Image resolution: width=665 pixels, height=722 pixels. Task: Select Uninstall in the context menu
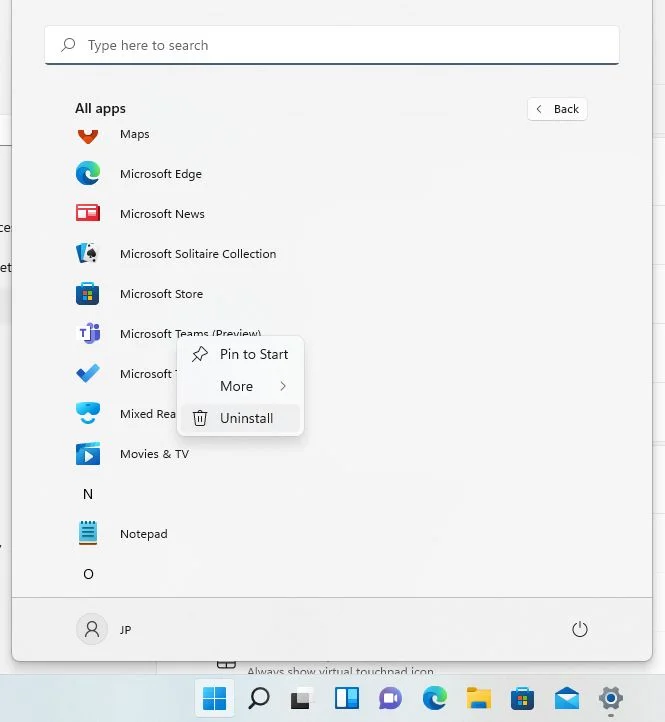pos(240,418)
